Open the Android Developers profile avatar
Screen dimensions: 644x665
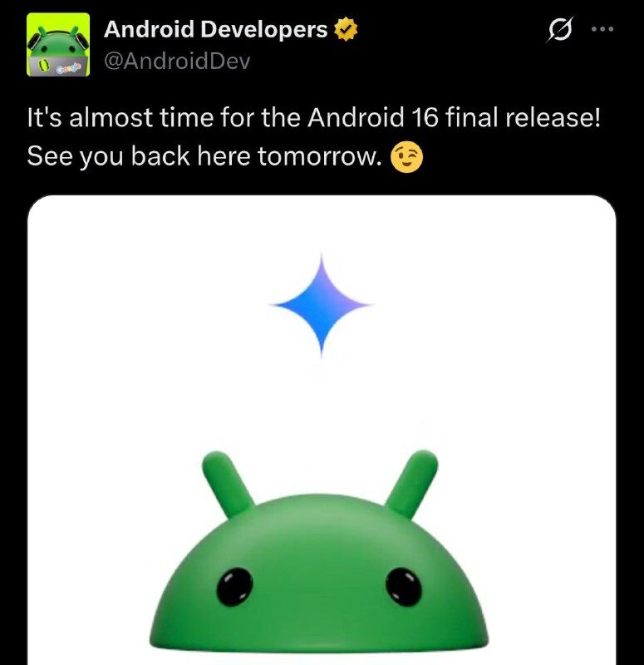coord(58,45)
